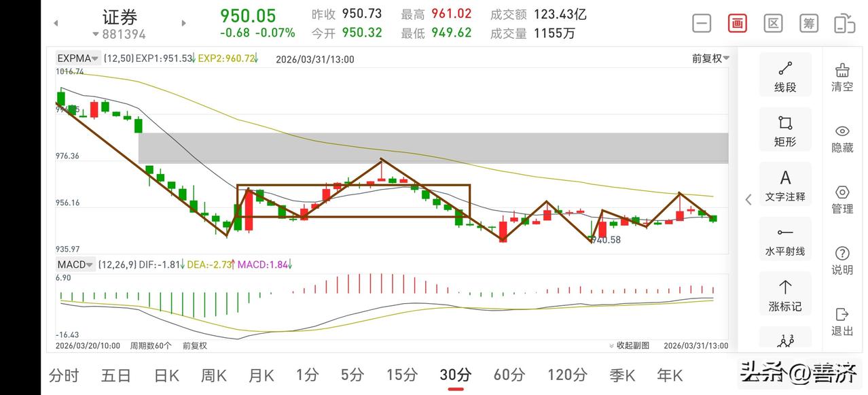868x395 pixels.
Task: Select the 线段 line segment drawing tool
Action: [784, 74]
